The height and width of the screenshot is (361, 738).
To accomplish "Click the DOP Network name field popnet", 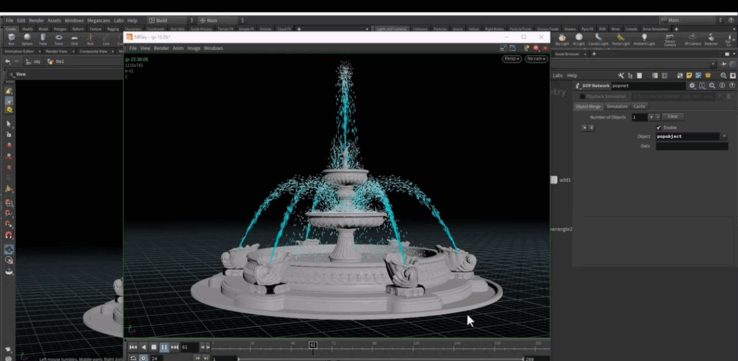I will (648, 86).
